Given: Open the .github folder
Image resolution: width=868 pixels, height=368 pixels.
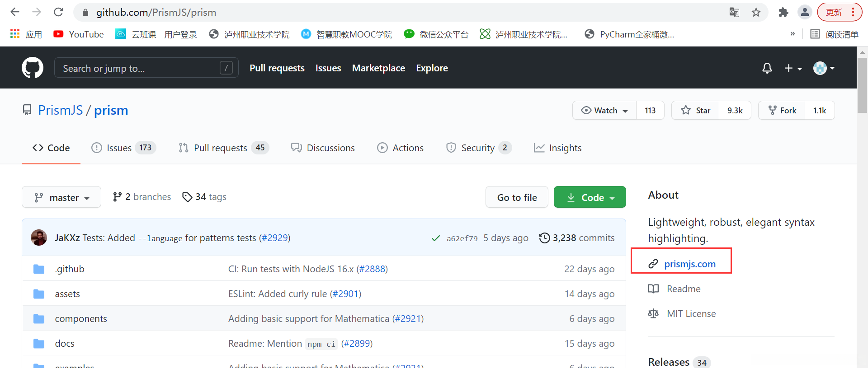Looking at the screenshot, I should point(70,269).
